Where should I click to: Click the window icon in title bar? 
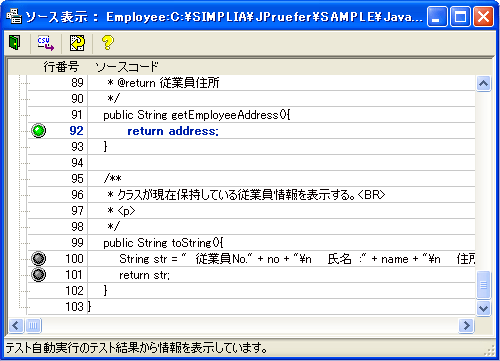tap(14, 16)
